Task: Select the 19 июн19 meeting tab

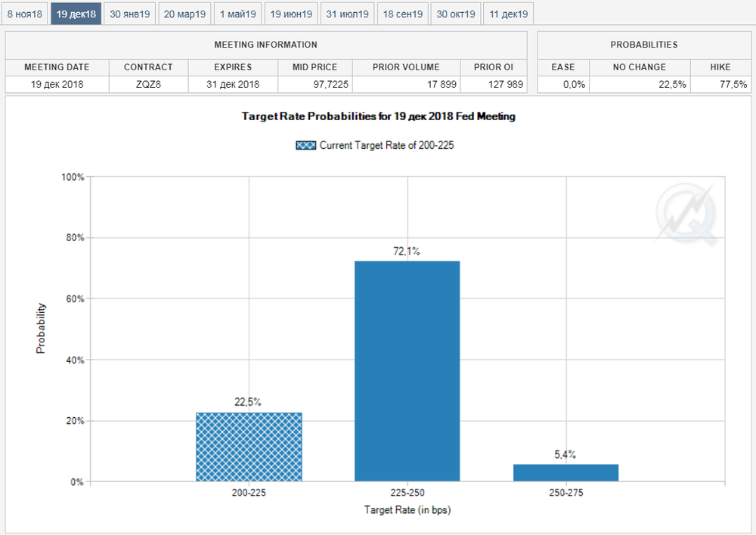Action: (291, 14)
